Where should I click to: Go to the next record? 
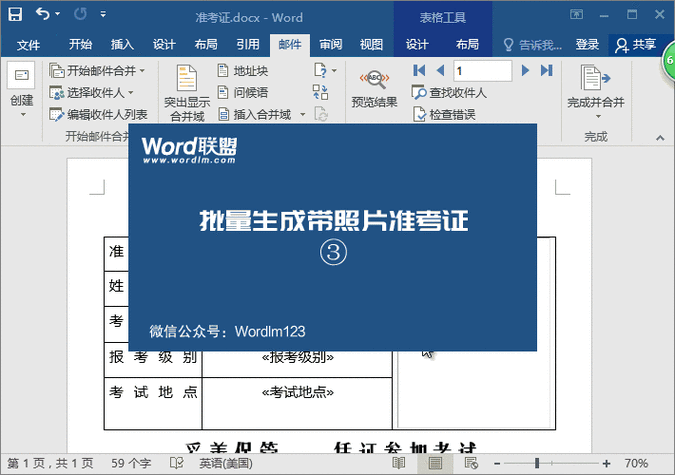point(525,70)
